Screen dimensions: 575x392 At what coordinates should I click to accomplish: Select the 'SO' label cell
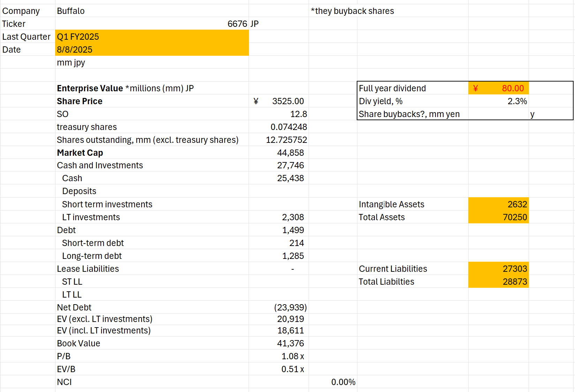152,114
